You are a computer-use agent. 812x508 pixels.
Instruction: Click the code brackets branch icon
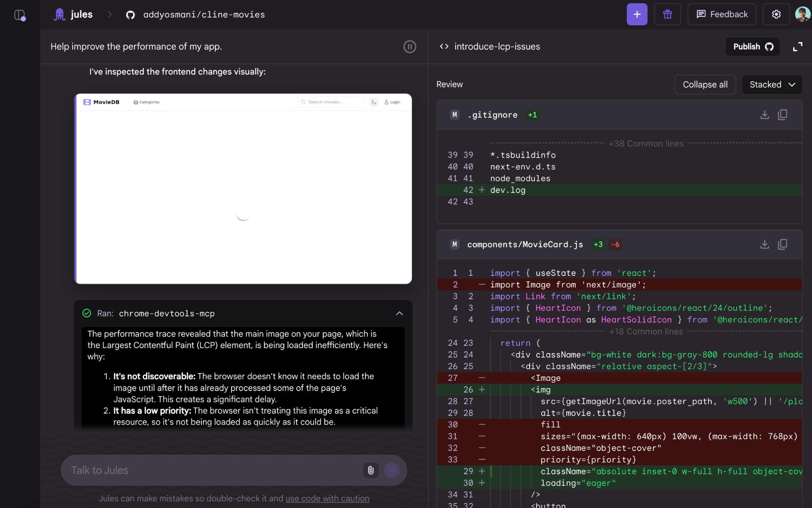(444, 46)
